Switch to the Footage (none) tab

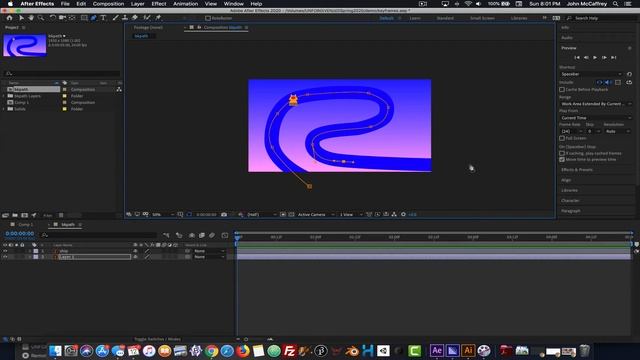coord(148,27)
